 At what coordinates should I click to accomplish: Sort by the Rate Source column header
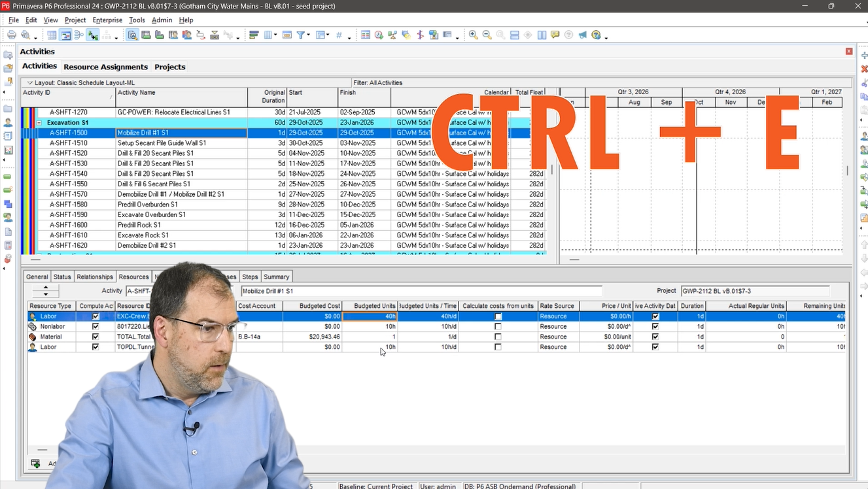pyautogui.click(x=558, y=306)
